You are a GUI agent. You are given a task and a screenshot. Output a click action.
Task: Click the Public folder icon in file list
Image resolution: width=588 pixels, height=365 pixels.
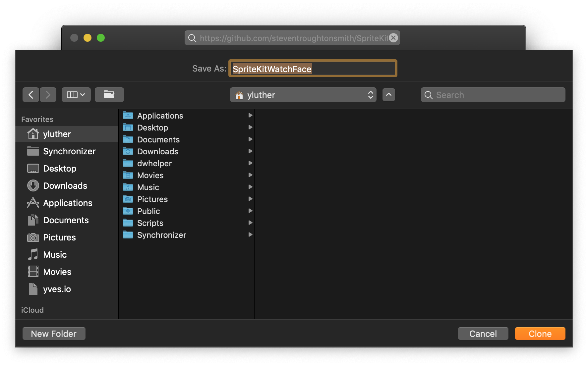128,211
